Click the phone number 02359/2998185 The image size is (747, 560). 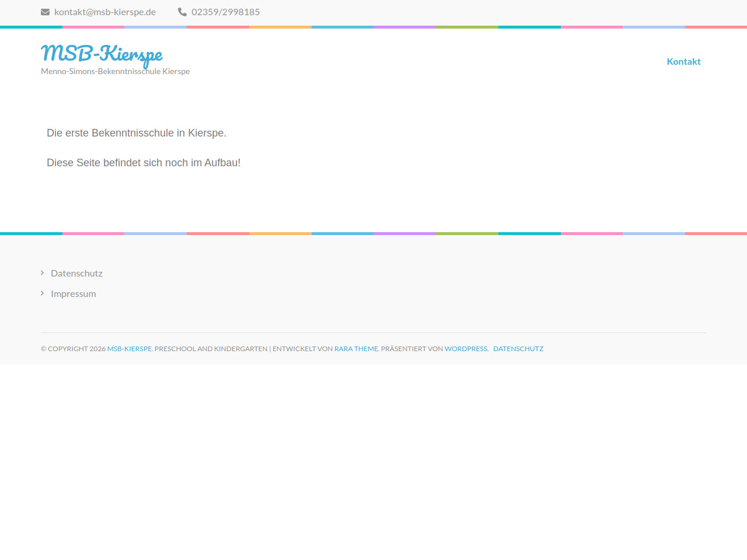(225, 12)
